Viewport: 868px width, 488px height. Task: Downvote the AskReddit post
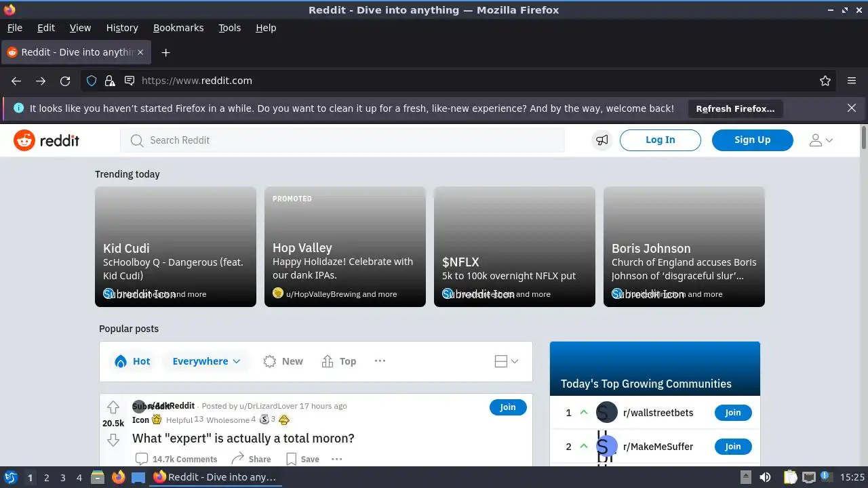point(113,440)
